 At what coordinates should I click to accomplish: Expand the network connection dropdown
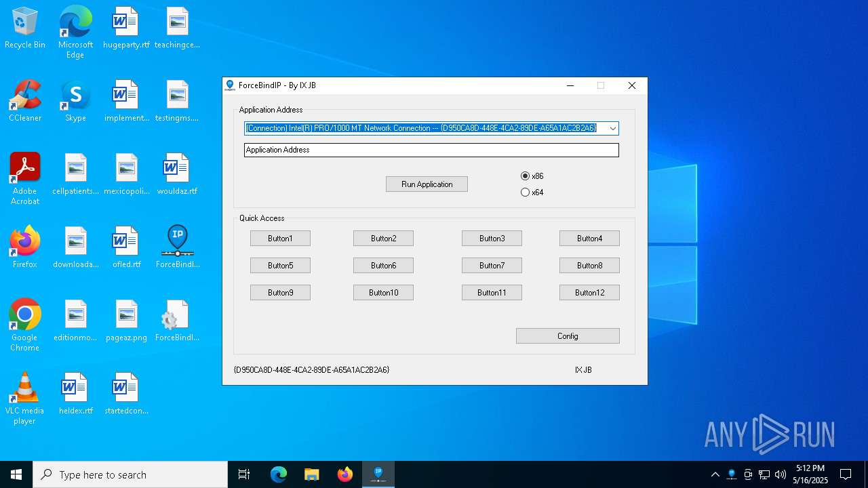(612, 128)
